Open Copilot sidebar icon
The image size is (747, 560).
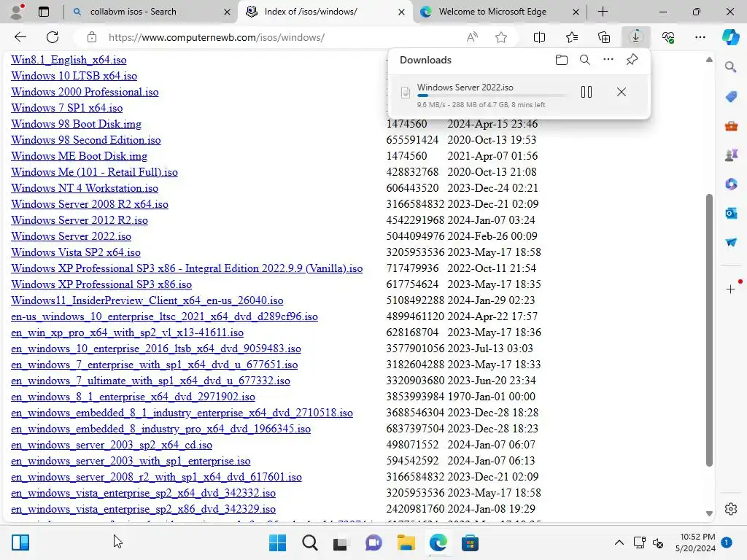730,37
